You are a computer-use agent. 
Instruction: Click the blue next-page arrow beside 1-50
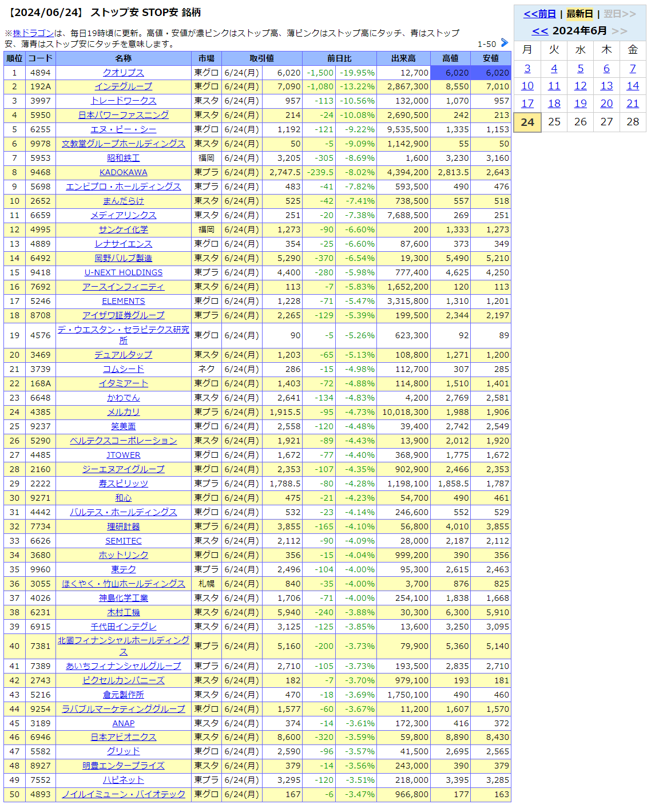coord(504,43)
